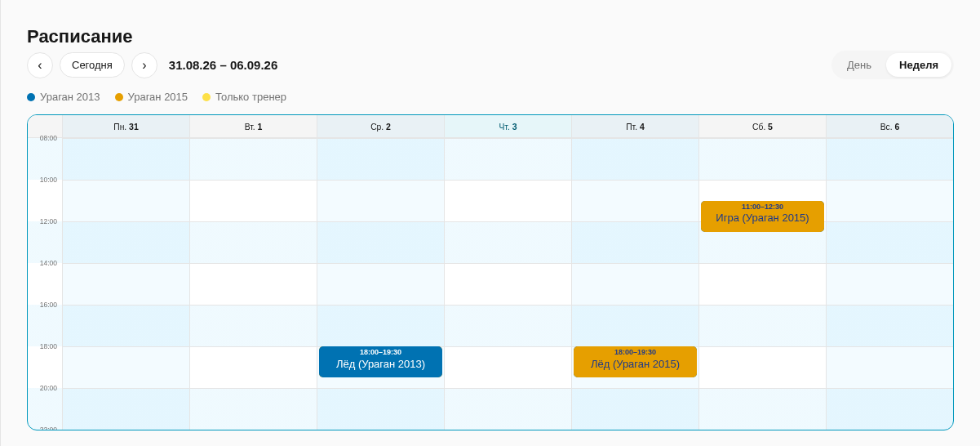Click the 10:00 time label
This screenshot has height=446, width=980.
[48, 180]
